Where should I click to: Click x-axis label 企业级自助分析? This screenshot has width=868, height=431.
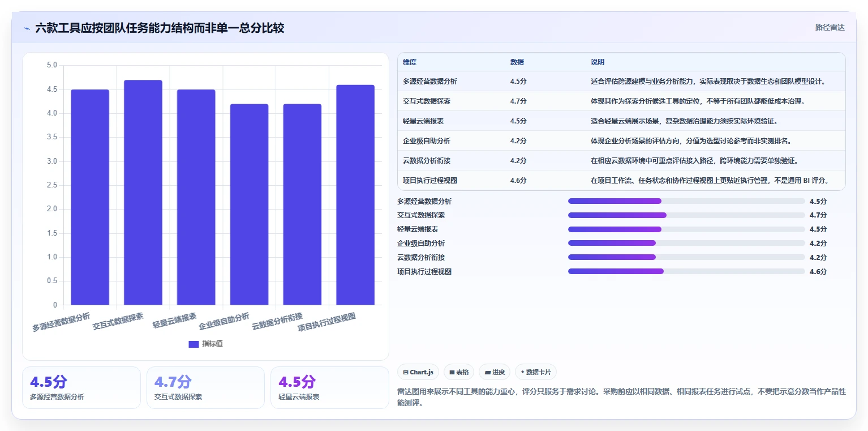point(224,322)
